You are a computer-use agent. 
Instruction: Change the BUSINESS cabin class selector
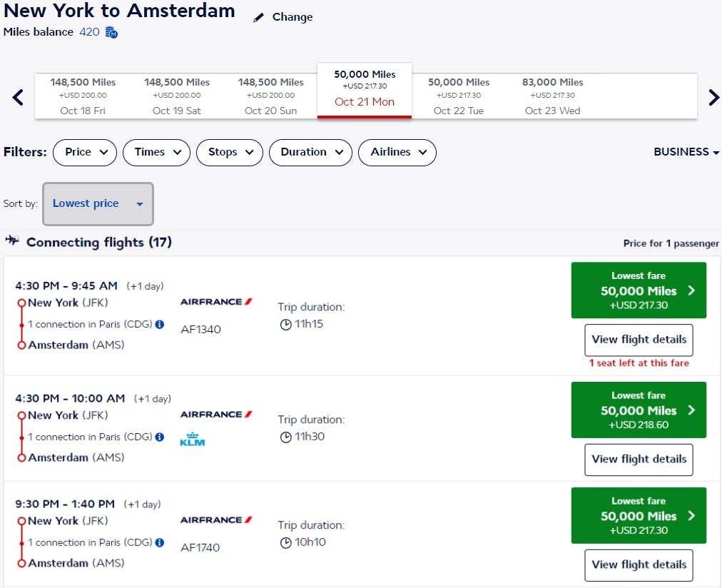click(x=686, y=152)
